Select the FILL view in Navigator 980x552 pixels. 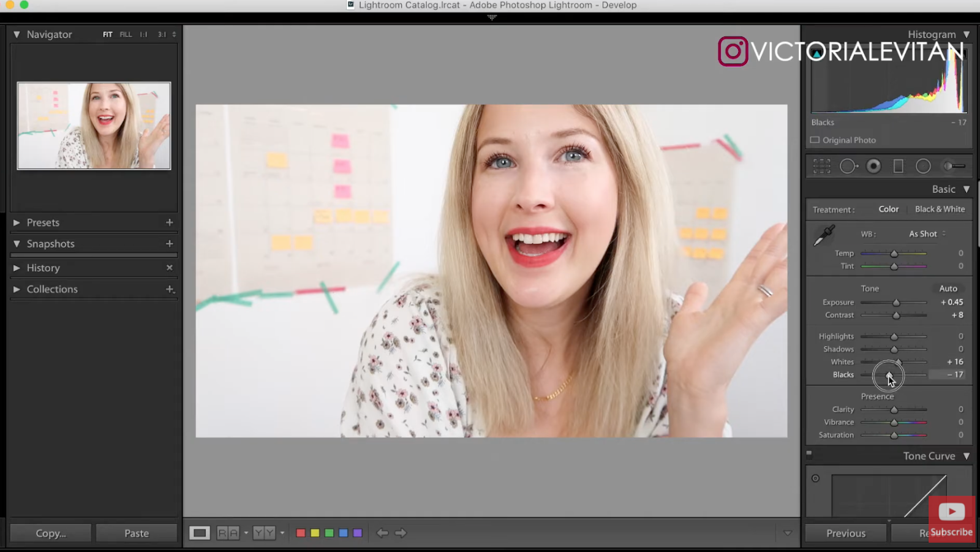click(x=126, y=34)
